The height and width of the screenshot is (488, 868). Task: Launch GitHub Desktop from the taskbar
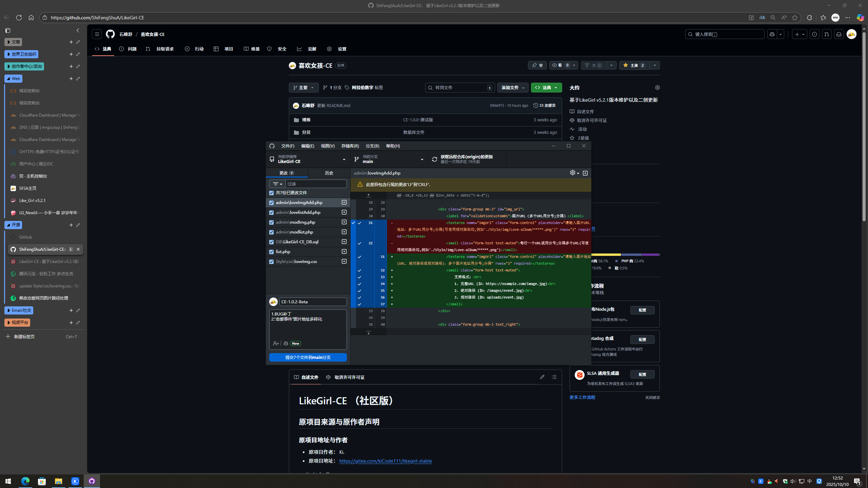coord(92,481)
